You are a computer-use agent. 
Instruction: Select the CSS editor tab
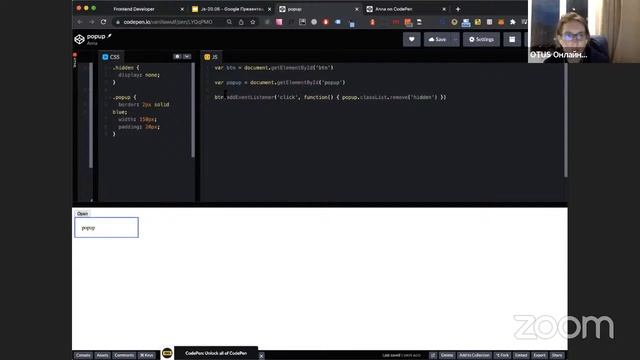[111, 57]
